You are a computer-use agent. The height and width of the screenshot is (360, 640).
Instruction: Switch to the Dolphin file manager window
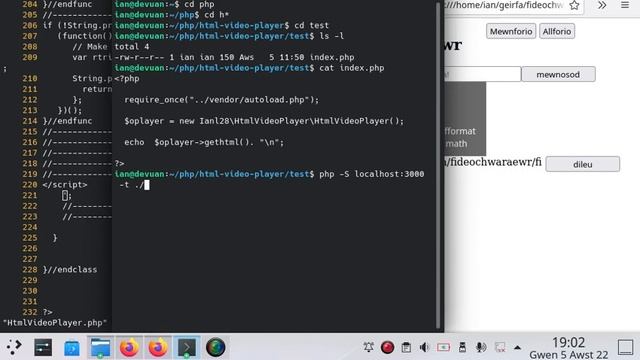coord(100,347)
